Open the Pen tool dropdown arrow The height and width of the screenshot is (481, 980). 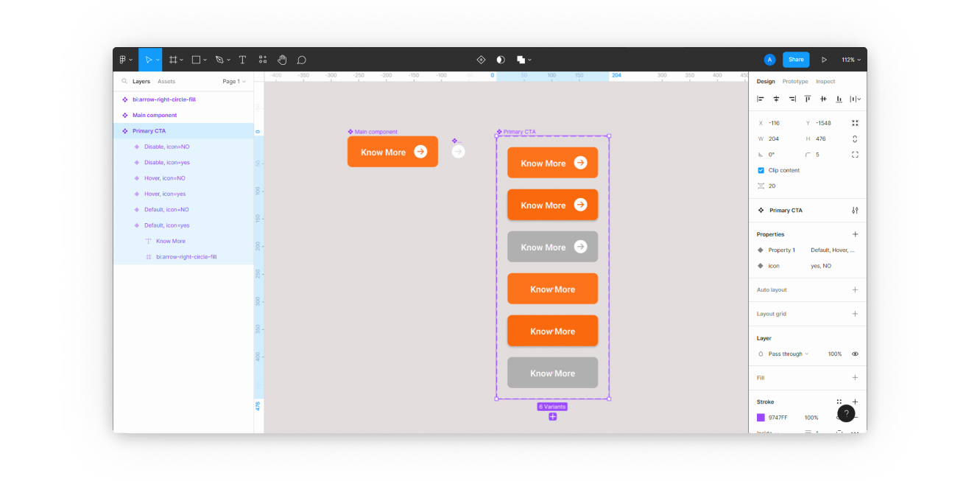click(229, 60)
